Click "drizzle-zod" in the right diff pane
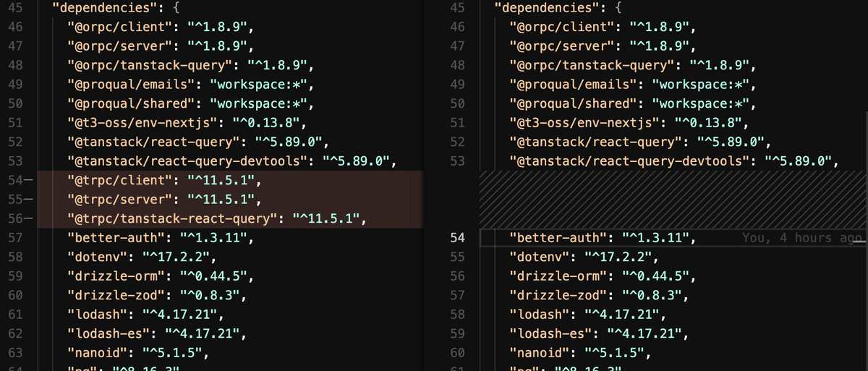 (x=560, y=295)
